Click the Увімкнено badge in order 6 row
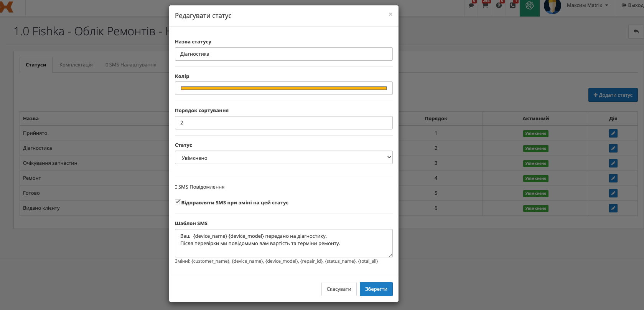This screenshot has width=644, height=310. 536,209
